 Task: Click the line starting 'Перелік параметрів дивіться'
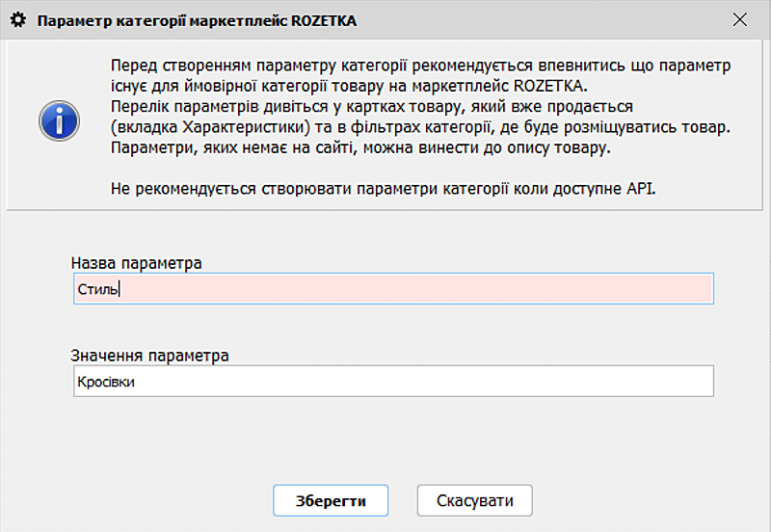pos(372,107)
